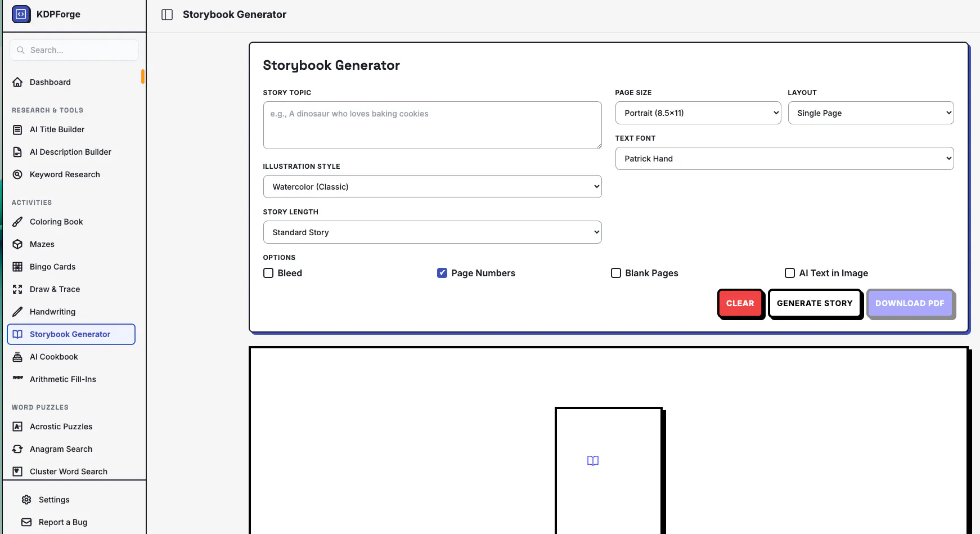Open Coloring Book activity
This screenshot has width=980, height=534.
71,222
